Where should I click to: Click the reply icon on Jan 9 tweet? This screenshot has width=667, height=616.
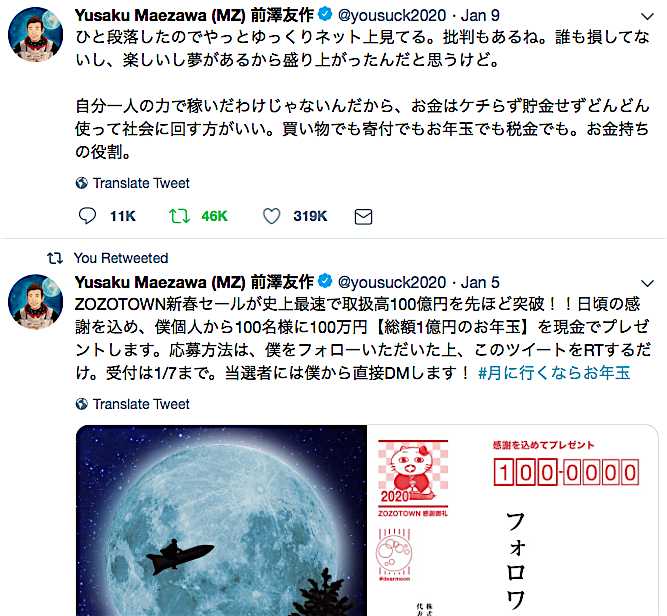coord(88,216)
